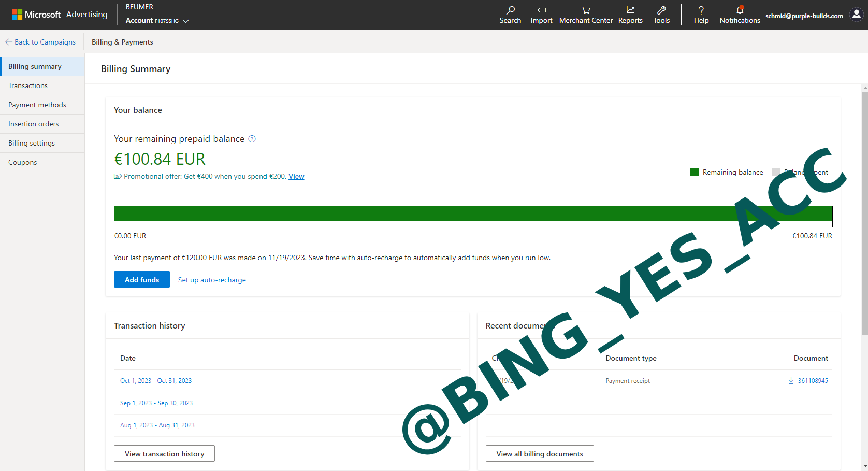The width and height of the screenshot is (868, 471).
Task: Open the Transactions sidebar tab
Action: coord(28,85)
